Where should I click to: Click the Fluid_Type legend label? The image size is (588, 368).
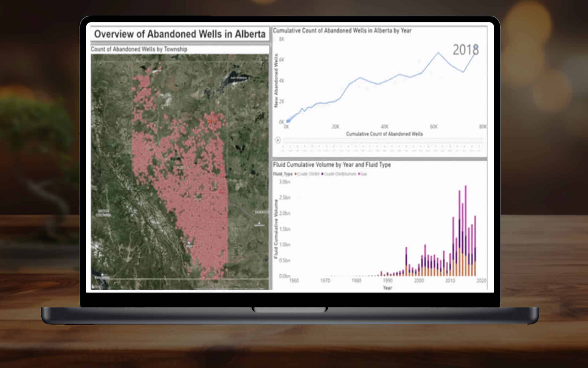[x=283, y=174]
